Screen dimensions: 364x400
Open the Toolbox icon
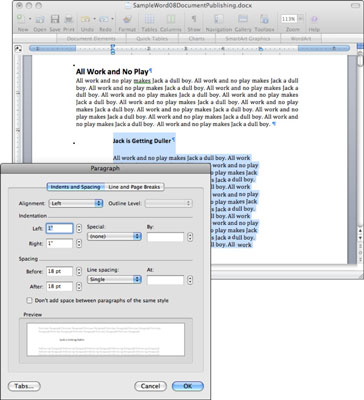click(264, 19)
